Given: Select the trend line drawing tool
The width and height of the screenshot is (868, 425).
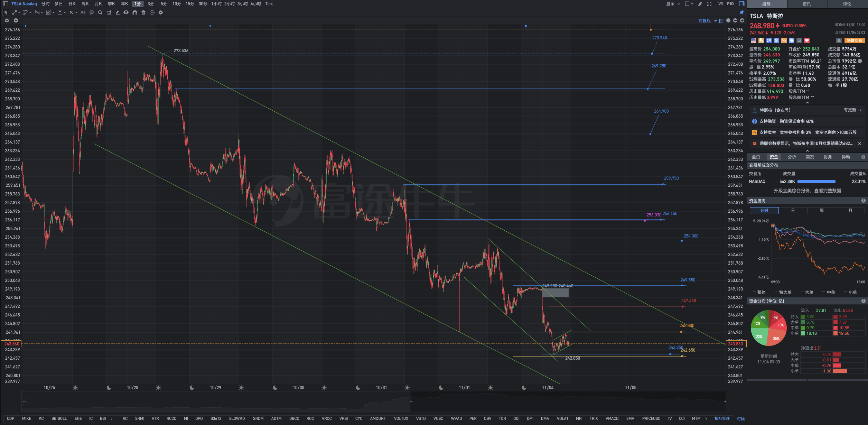Looking at the screenshot, I should click(15, 12).
